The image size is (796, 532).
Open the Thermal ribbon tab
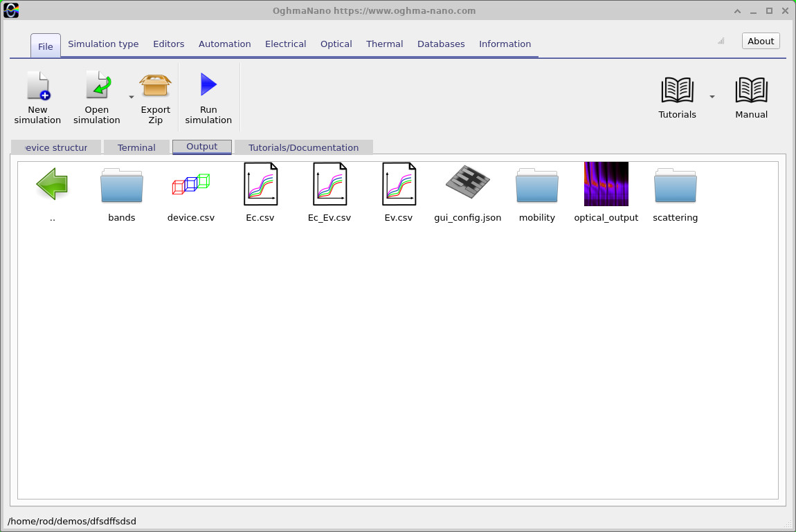pos(384,44)
